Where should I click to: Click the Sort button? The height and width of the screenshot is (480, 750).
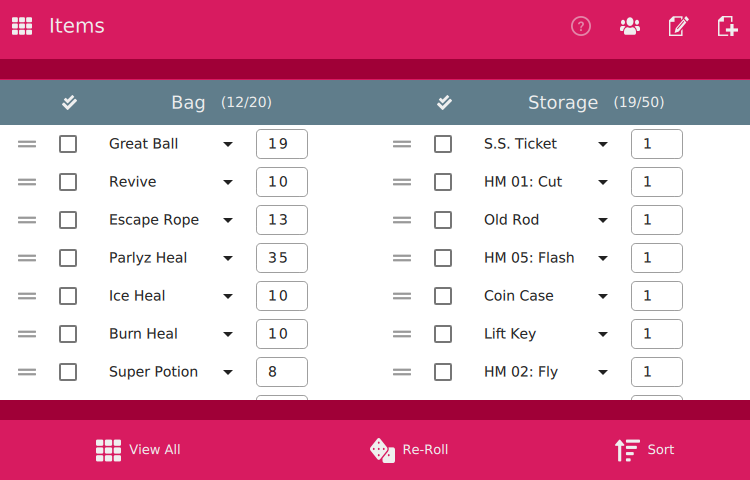644,450
